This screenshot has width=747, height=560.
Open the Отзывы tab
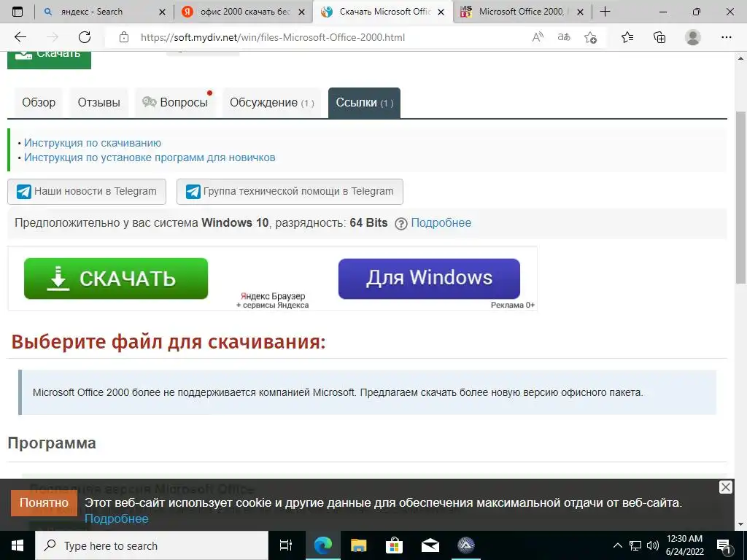(x=98, y=102)
